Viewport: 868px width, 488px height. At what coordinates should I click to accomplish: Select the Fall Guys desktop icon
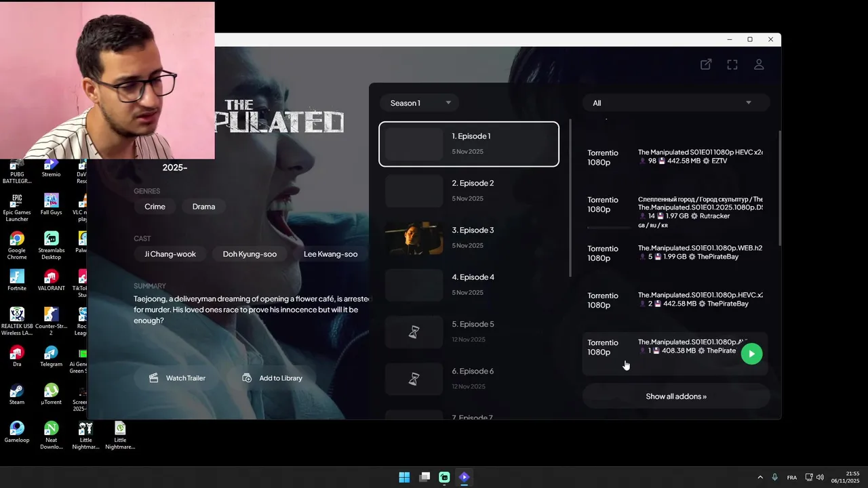[51, 204]
